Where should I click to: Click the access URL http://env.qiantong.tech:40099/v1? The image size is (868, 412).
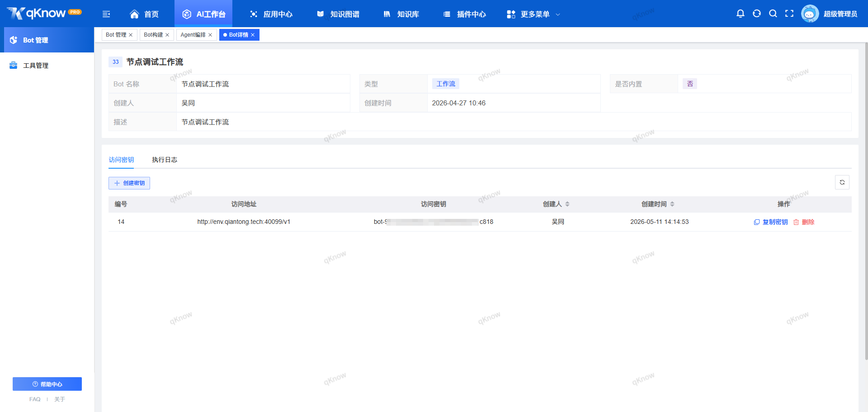pos(244,222)
